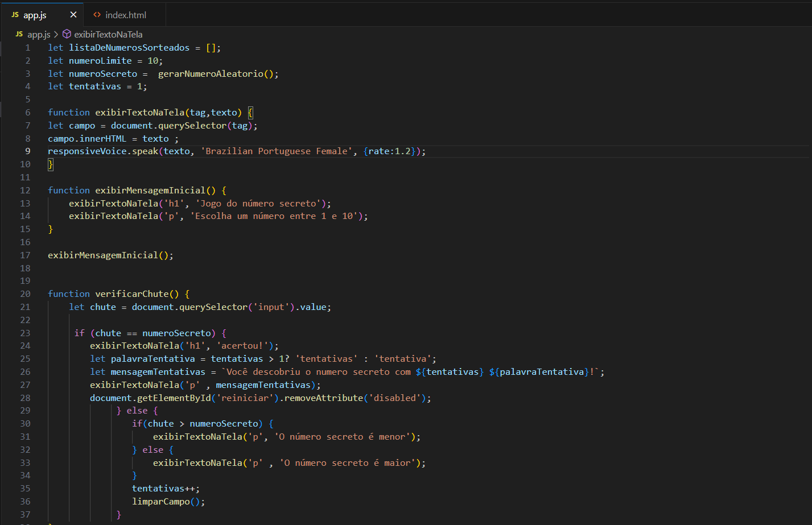Click the breadcrumb chevron separator after app.js
Screen dimensions: 812x525
coord(56,34)
